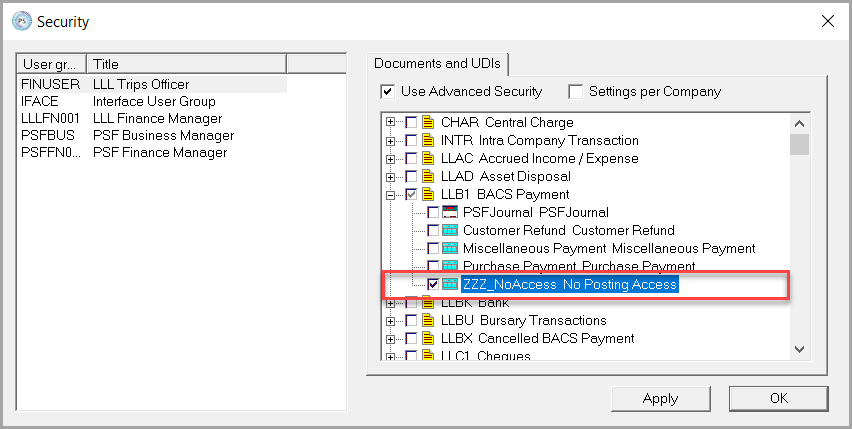Screen dimensions: 852x429
Task: Click the Apply button
Action: pyautogui.click(x=660, y=399)
